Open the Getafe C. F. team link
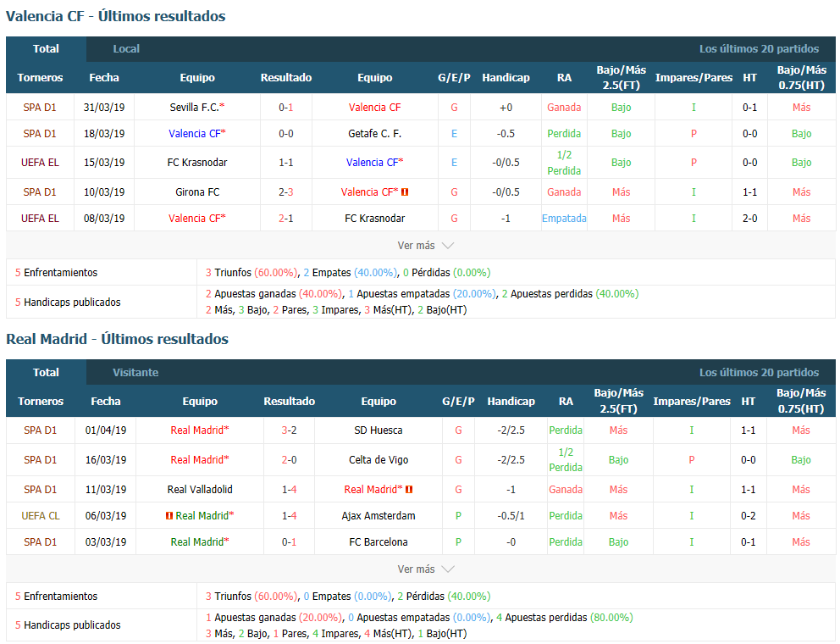 click(374, 134)
